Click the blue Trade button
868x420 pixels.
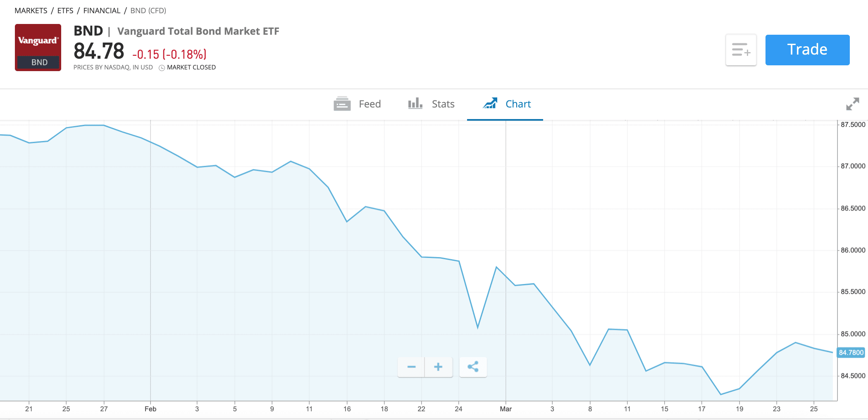807,50
